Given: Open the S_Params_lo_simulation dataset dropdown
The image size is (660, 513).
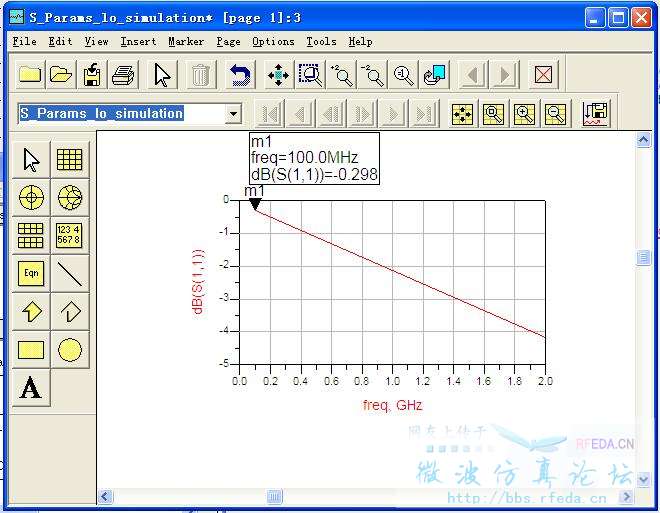Looking at the screenshot, I should (233, 114).
